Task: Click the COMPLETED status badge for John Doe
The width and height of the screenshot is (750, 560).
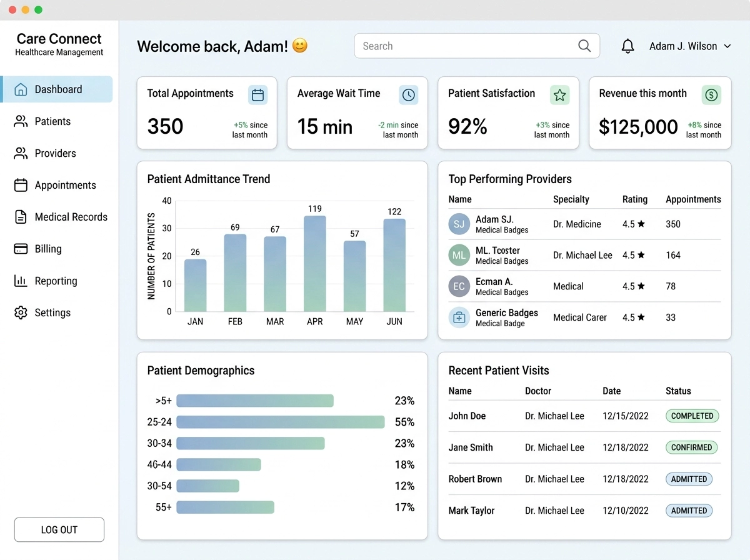Action: click(692, 416)
